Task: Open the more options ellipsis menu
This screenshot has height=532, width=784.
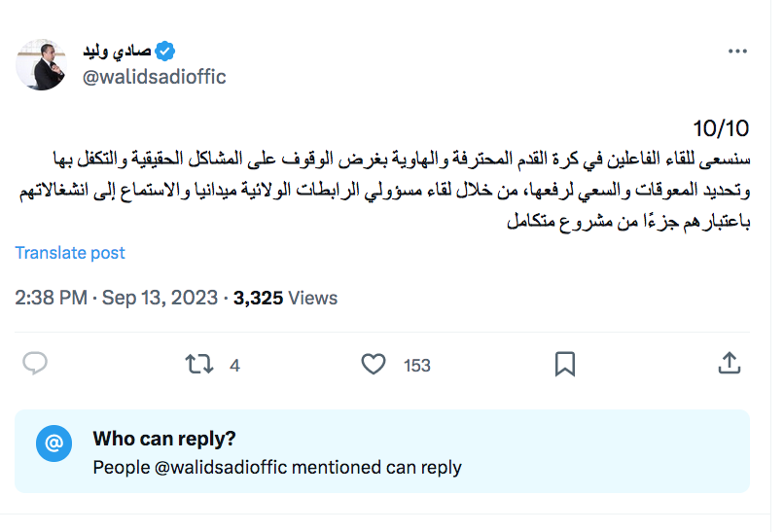Action: [x=738, y=52]
